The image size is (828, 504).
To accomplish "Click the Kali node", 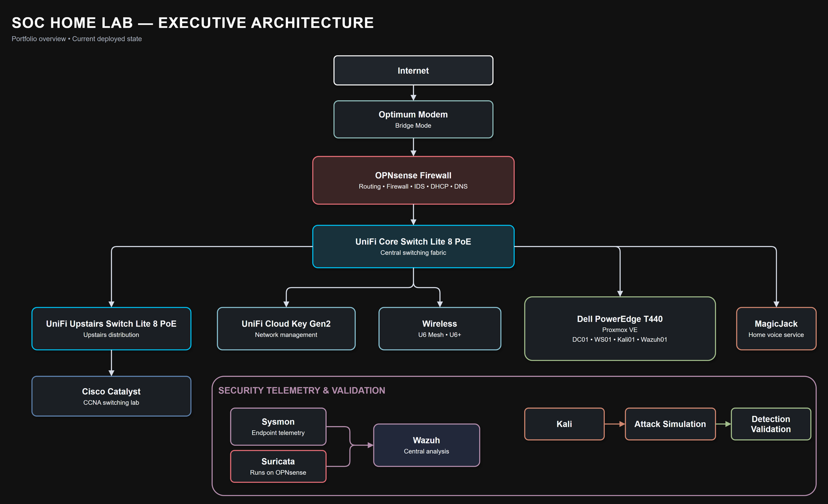I will click(564, 424).
